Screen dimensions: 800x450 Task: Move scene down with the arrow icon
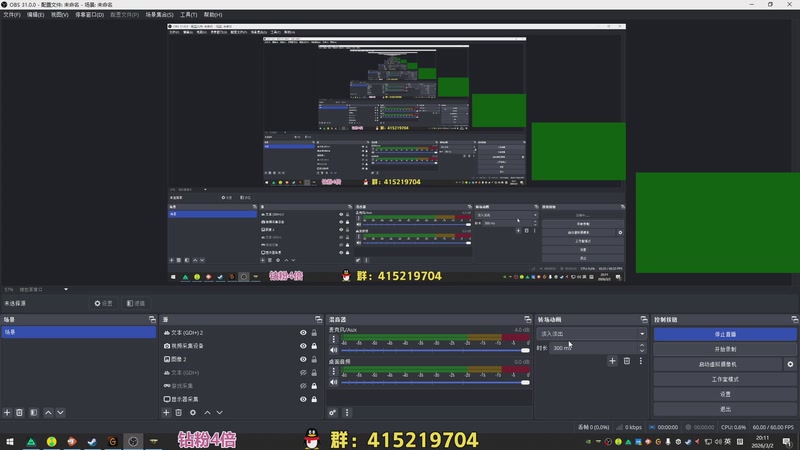(60, 412)
